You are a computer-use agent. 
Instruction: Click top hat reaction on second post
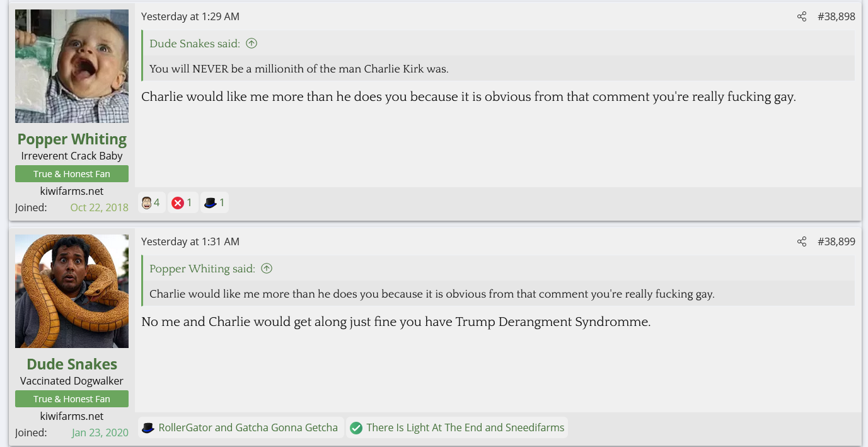coord(148,428)
